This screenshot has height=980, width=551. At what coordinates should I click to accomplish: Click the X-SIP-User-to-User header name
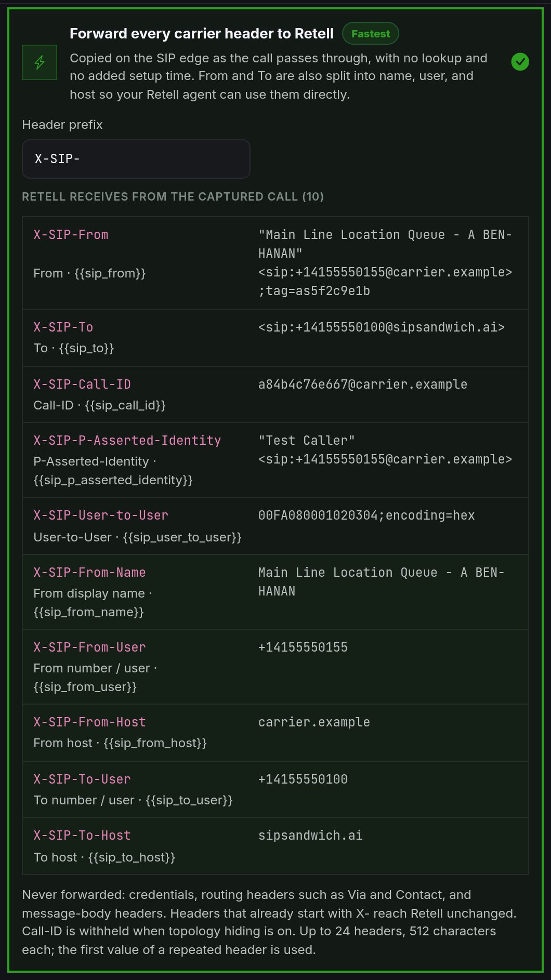pyautogui.click(x=101, y=515)
